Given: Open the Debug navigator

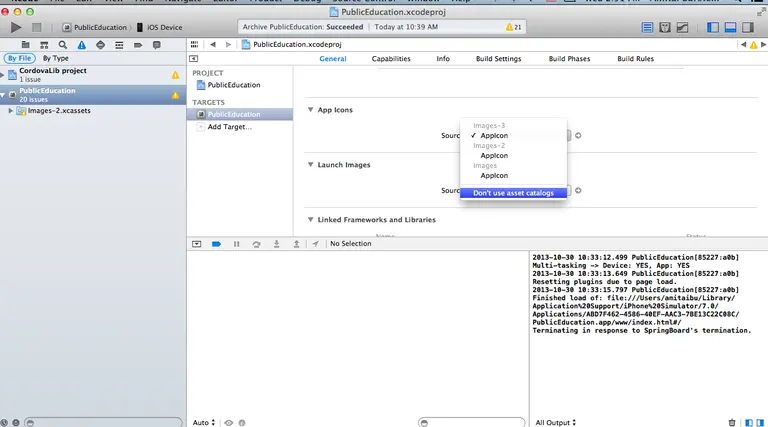Looking at the screenshot, I should point(119,45).
